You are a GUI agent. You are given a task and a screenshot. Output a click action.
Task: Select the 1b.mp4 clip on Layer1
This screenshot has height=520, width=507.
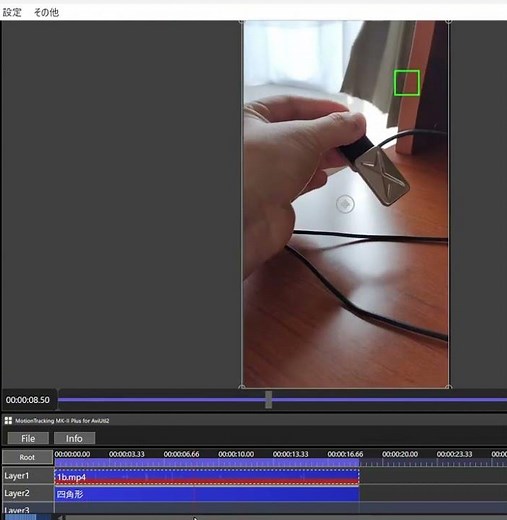coord(207,477)
